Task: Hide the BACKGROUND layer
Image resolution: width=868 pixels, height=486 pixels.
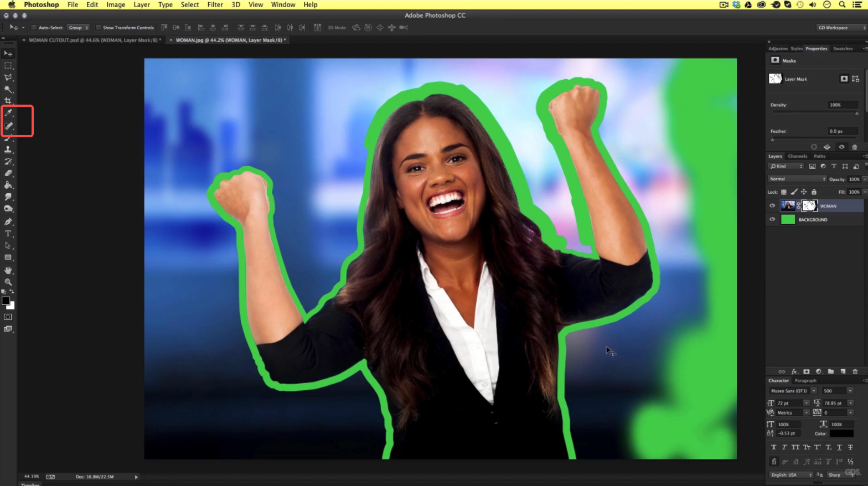Action: click(x=772, y=220)
